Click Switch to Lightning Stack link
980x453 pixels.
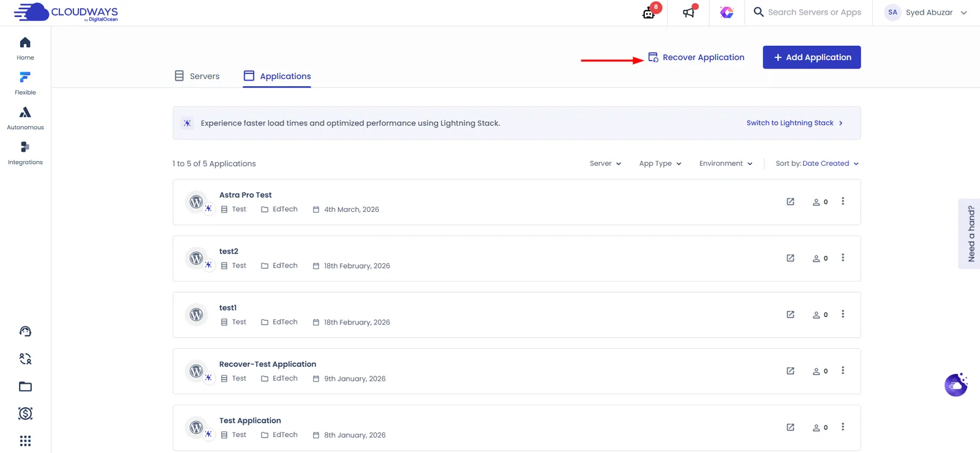794,123
